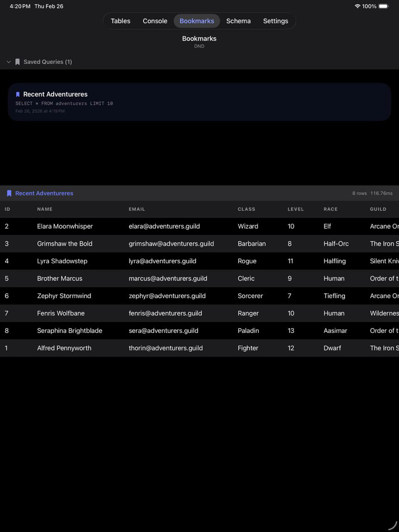Click the Saved Queries bookmark icon
Image resolution: width=399 pixels, height=532 pixels.
click(x=17, y=62)
